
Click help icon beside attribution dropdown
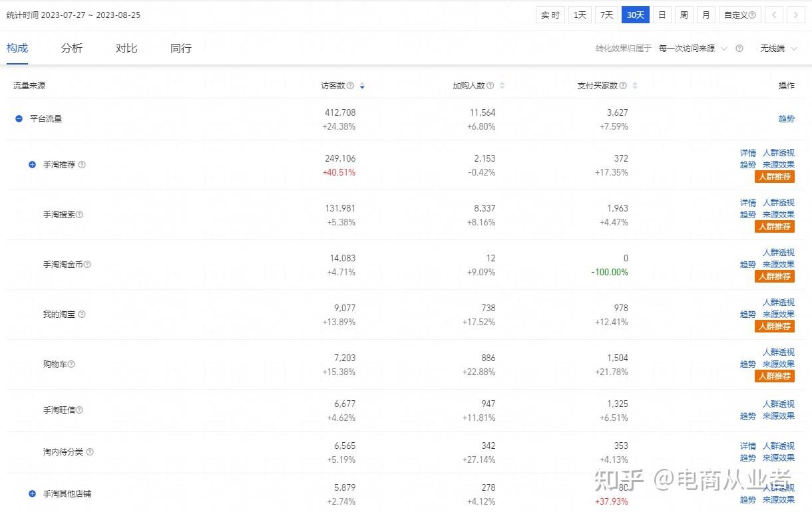pos(739,49)
